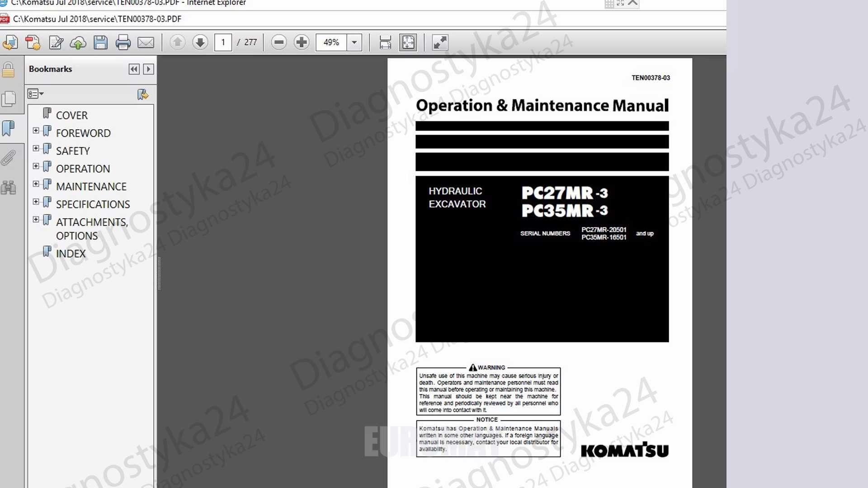Viewport: 868px width, 488px height.
Task: Toggle full screen read mode icon
Action: pos(440,42)
